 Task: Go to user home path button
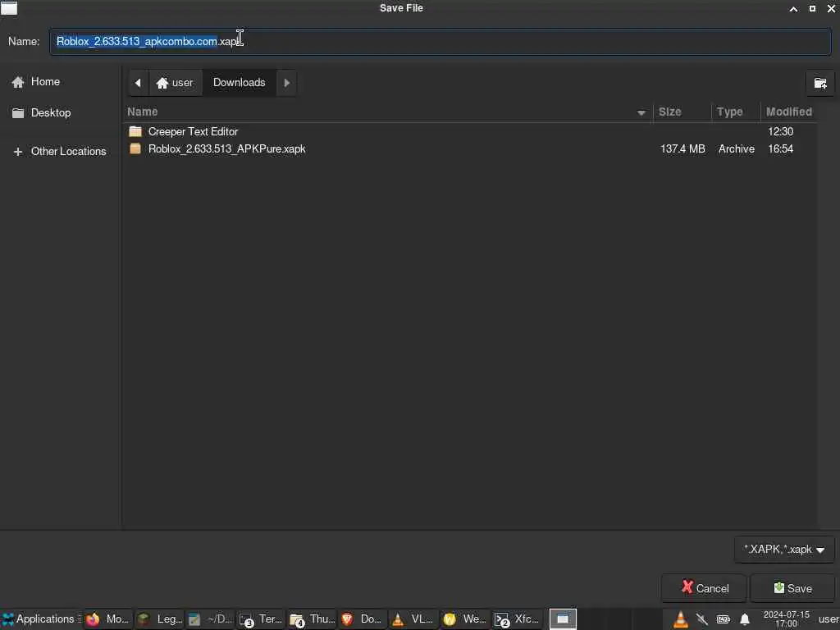coord(175,83)
